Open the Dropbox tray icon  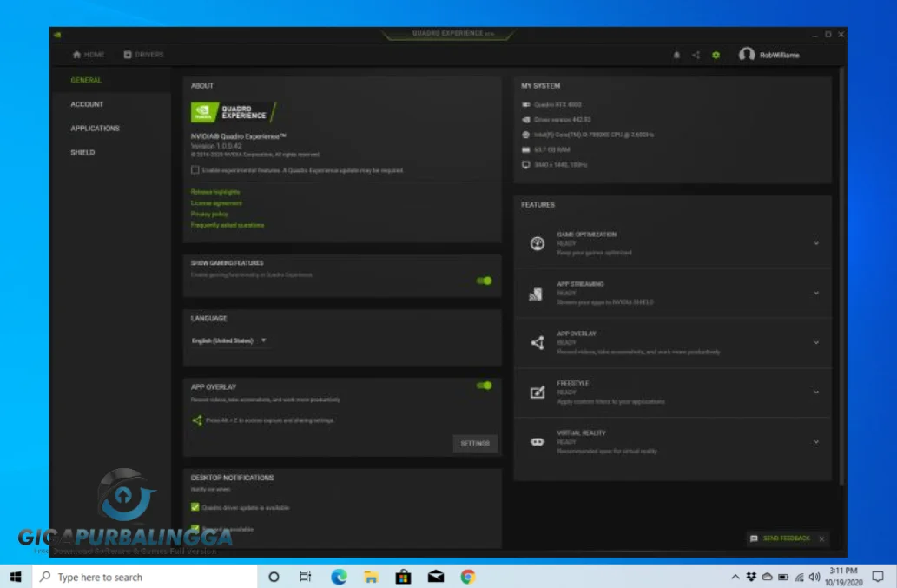point(751,577)
